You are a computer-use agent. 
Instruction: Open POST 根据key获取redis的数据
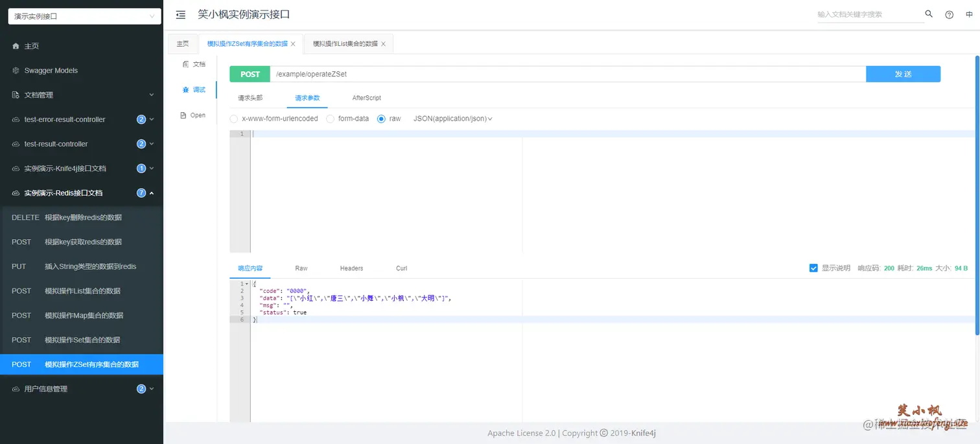pos(82,242)
